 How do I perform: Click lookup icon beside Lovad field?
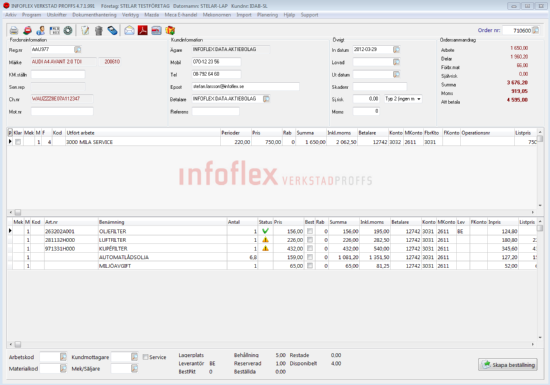tap(396, 62)
